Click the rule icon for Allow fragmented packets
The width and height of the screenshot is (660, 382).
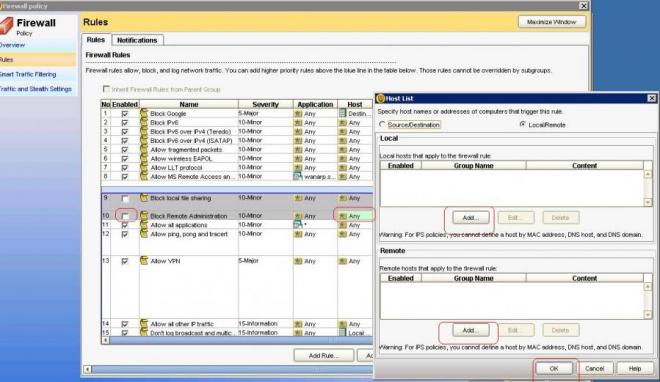pyautogui.click(x=144, y=149)
